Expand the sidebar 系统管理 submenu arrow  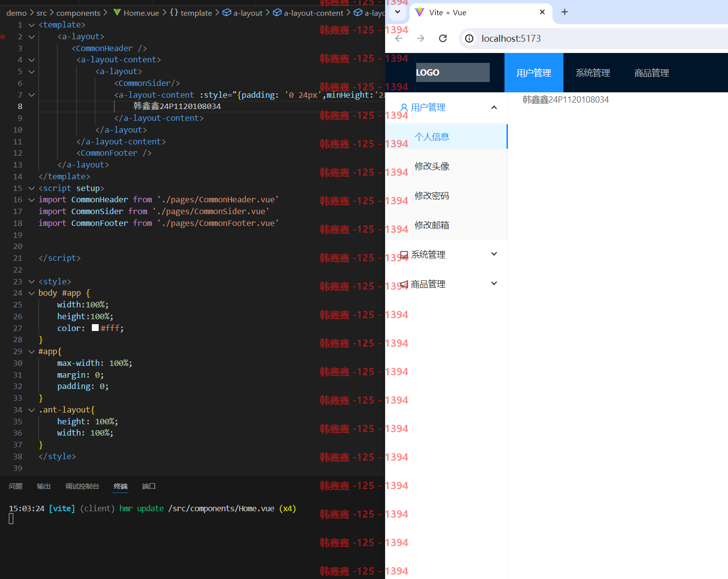point(494,254)
